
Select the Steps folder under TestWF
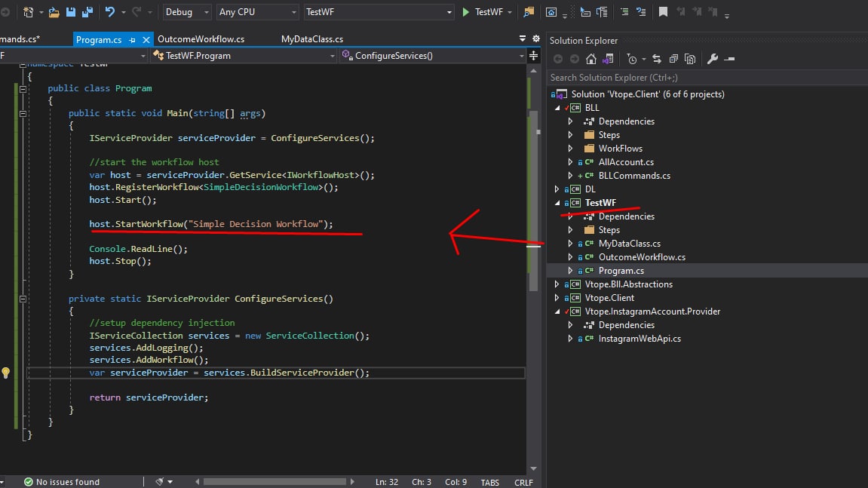tap(609, 230)
